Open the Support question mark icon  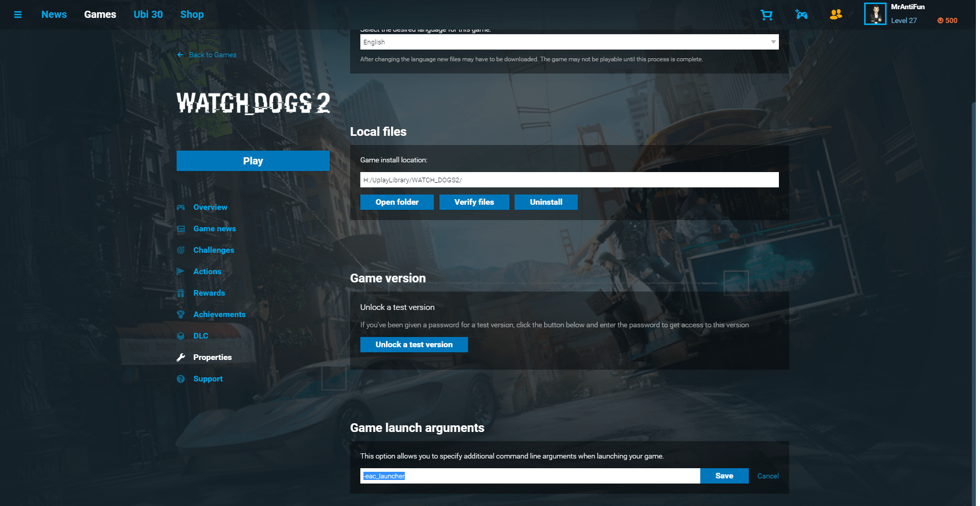[182, 379]
